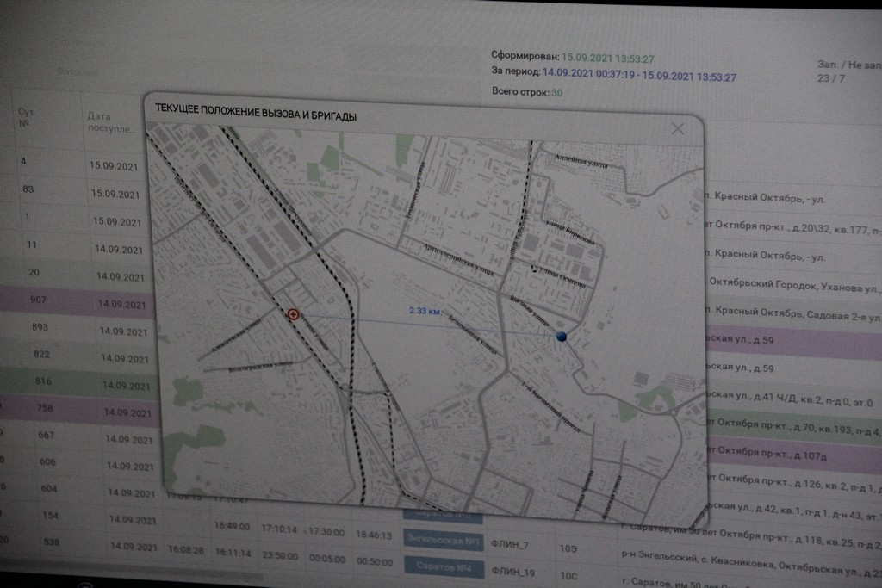Select the green row numbered 816

tap(78, 382)
